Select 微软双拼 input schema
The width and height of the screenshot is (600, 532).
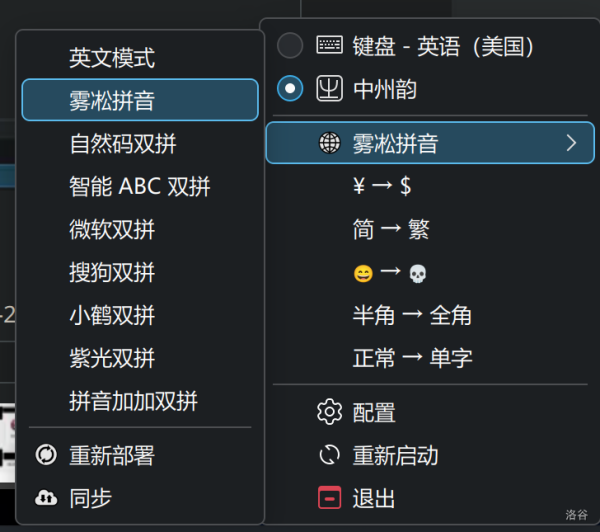(112, 229)
